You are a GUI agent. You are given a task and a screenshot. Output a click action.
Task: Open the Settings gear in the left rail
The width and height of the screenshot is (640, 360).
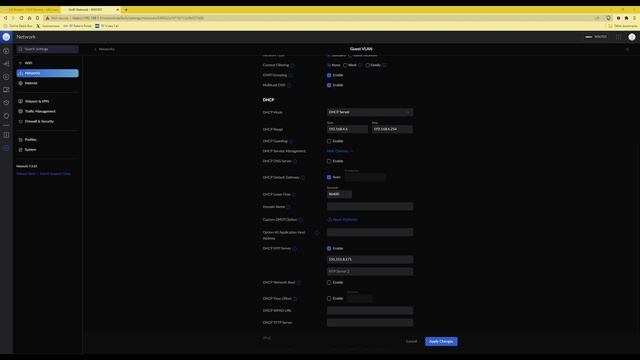(x=6, y=148)
